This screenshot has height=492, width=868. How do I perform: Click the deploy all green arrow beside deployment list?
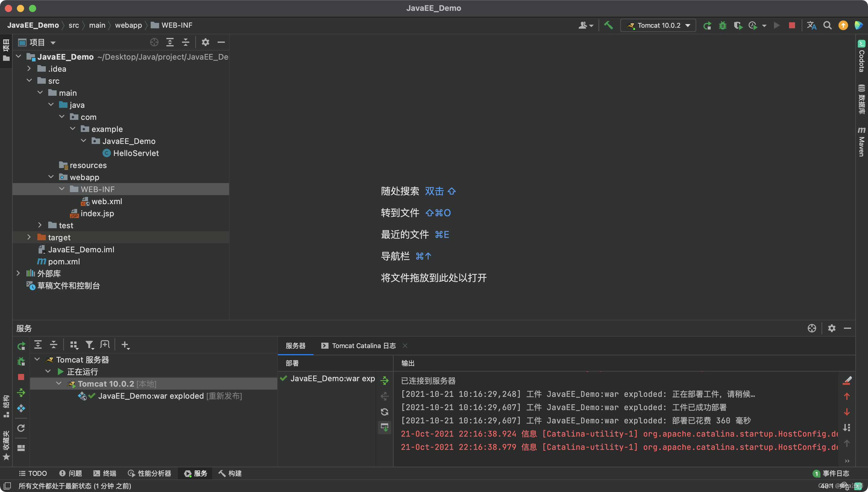tap(385, 381)
